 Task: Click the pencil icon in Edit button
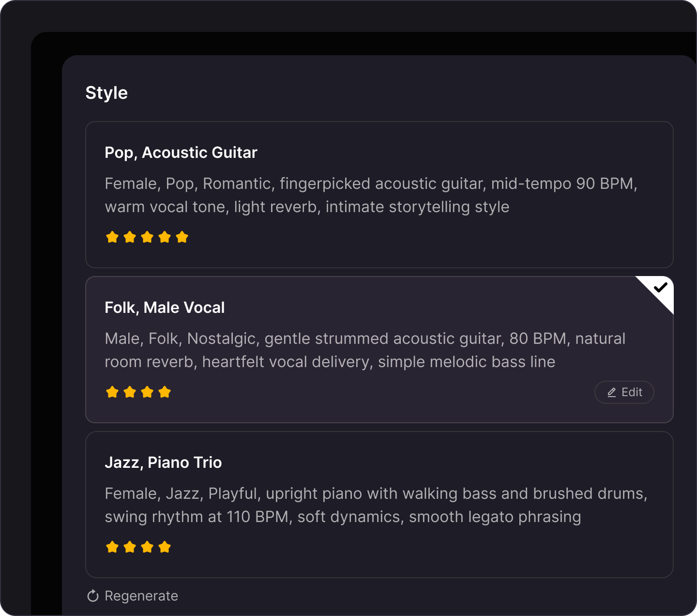(612, 392)
